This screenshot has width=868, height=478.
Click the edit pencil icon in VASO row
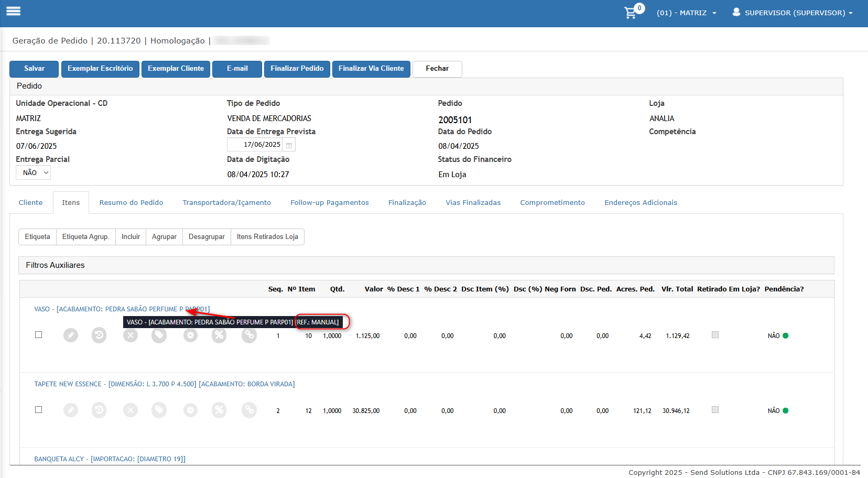pyautogui.click(x=71, y=335)
